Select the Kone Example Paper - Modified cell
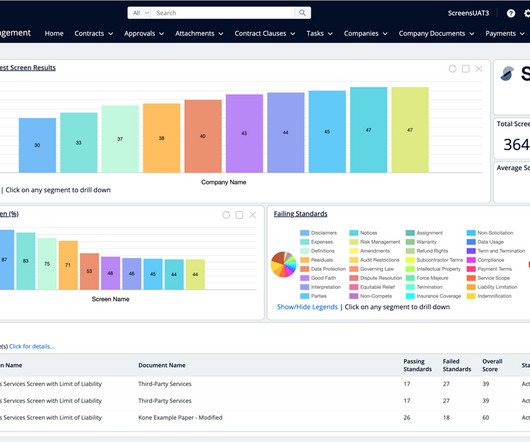This screenshot has height=442, width=530. coord(180,417)
